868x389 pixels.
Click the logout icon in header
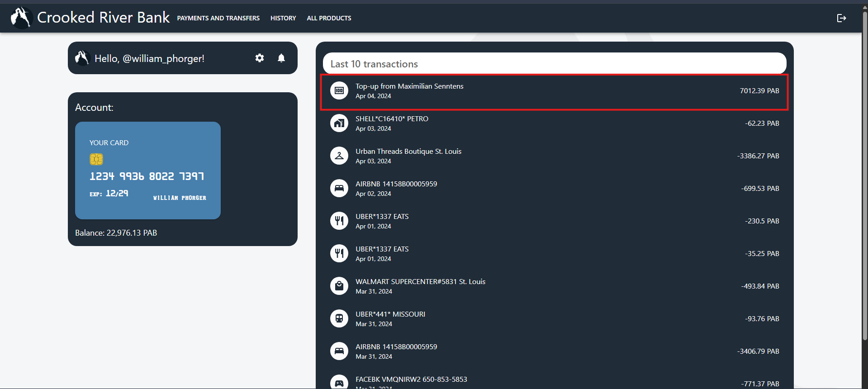pos(841,18)
